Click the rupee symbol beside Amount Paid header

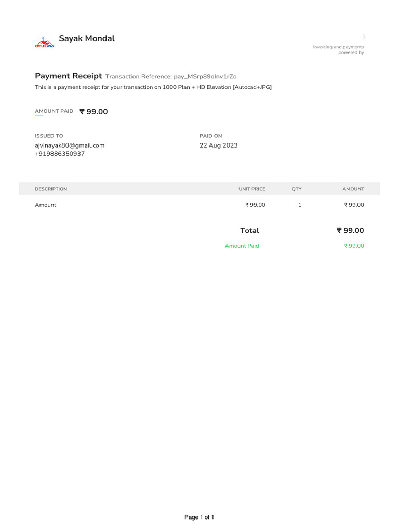pyautogui.click(x=82, y=111)
